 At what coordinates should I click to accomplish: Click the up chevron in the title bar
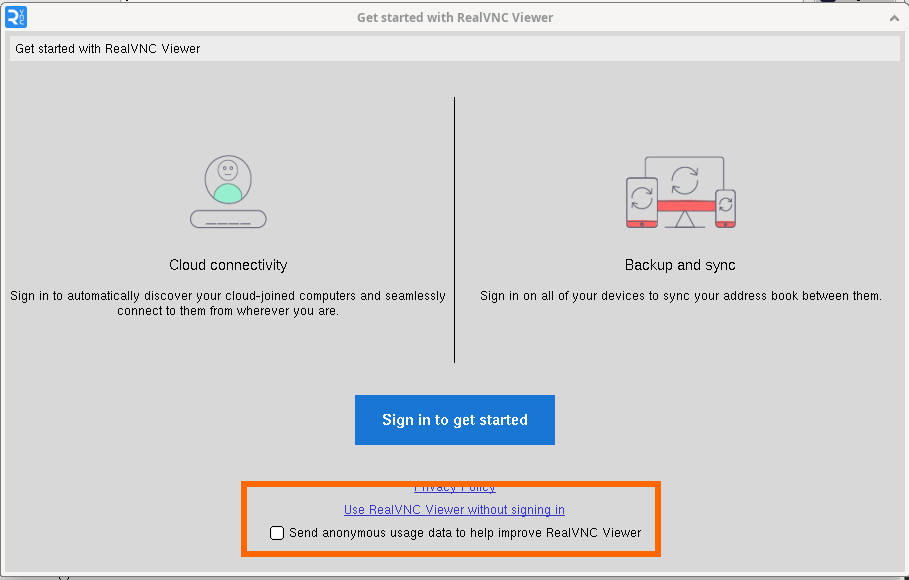point(893,18)
